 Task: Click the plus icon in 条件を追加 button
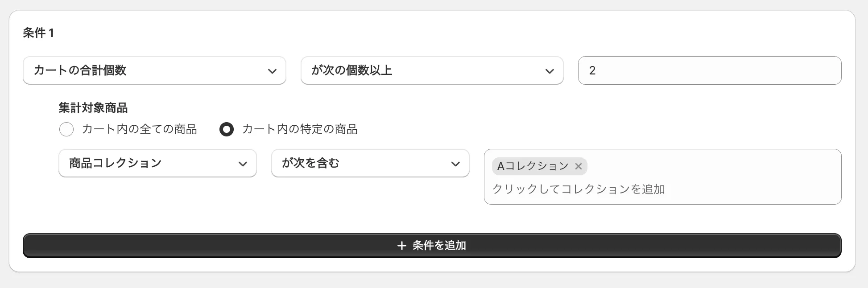click(x=401, y=245)
